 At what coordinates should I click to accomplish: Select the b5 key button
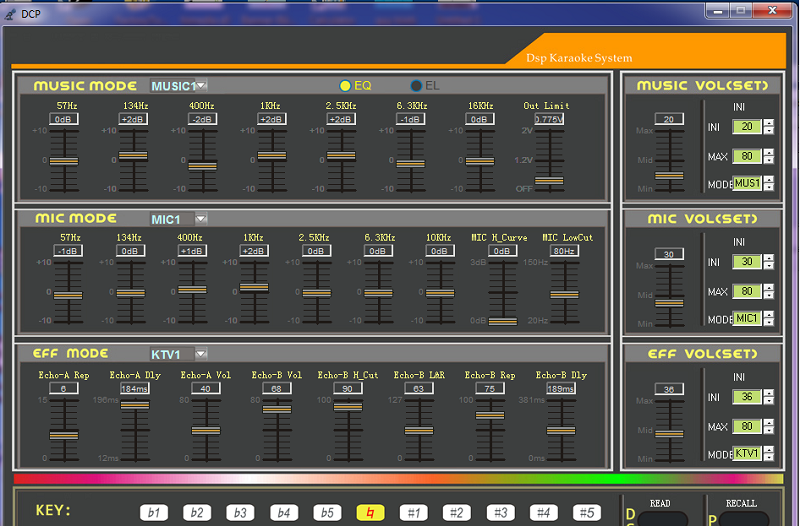[x=327, y=512]
